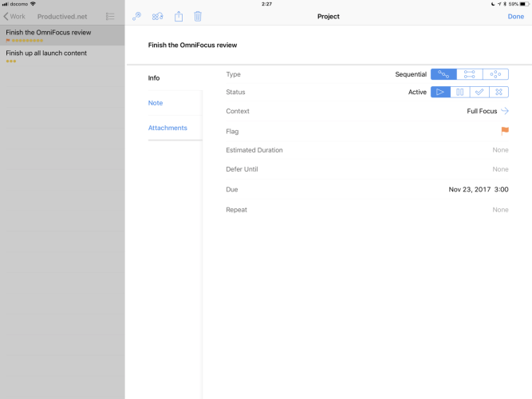Open the Repeat setting row
Screen dimensions: 532x399
(367, 210)
